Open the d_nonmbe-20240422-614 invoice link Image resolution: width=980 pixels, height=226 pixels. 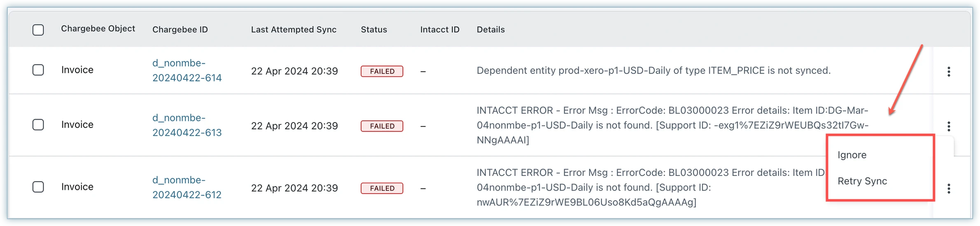[x=187, y=70]
